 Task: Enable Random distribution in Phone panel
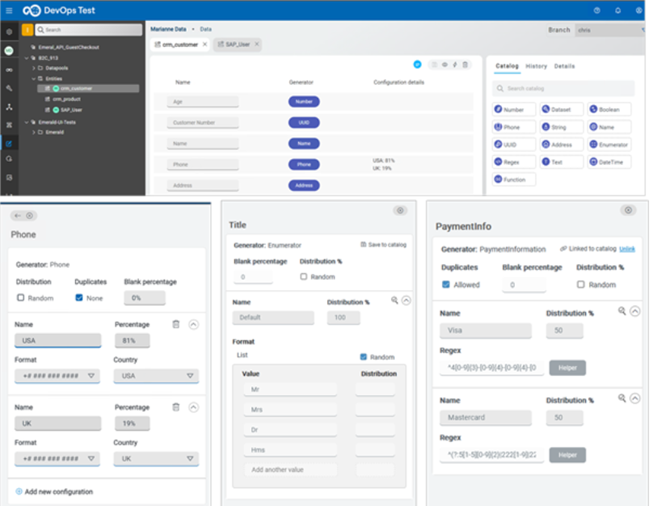[x=21, y=297]
